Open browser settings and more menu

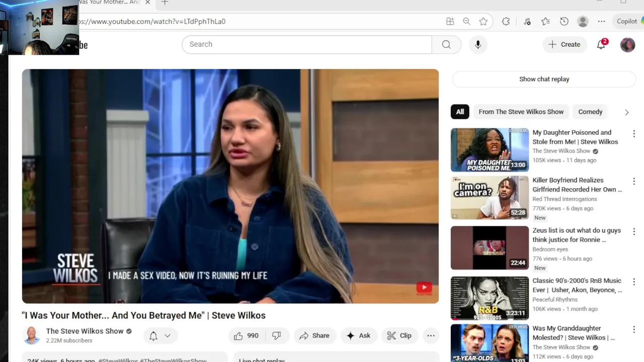point(601,21)
